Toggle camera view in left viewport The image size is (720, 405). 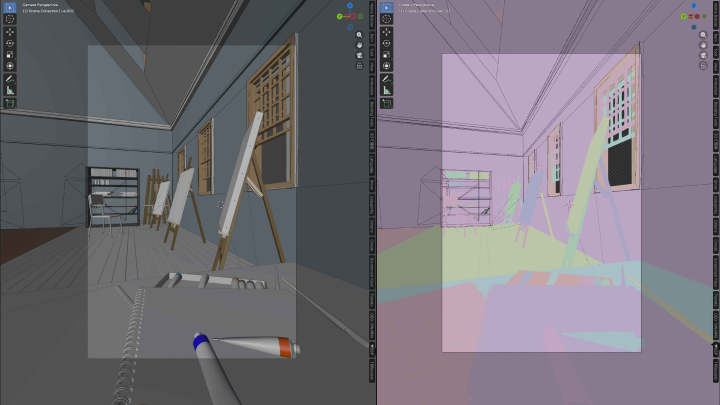tap(360, 56)
